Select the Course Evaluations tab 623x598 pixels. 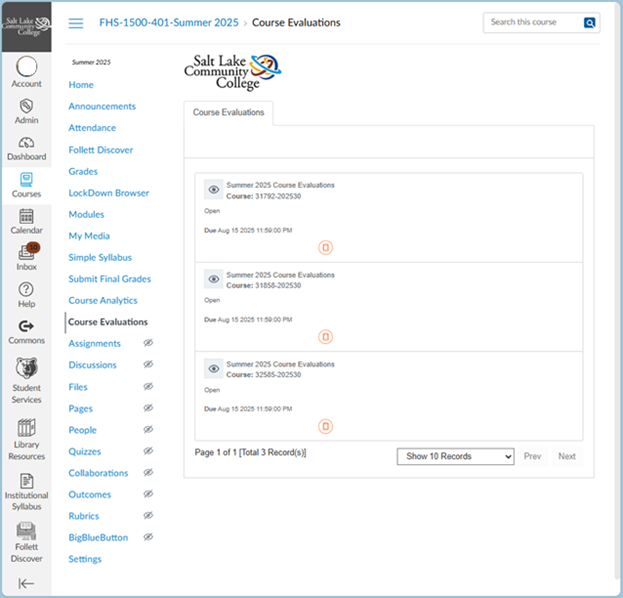228,113
